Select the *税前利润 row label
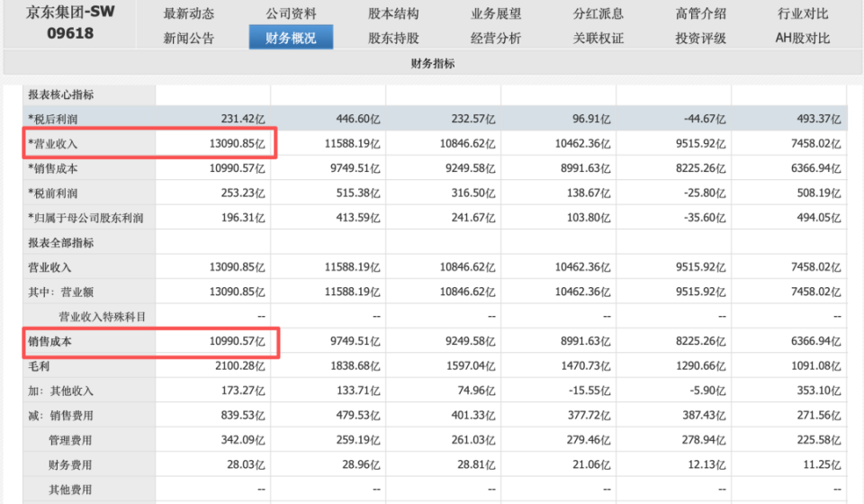864x504 pixels. coord(53,193)
